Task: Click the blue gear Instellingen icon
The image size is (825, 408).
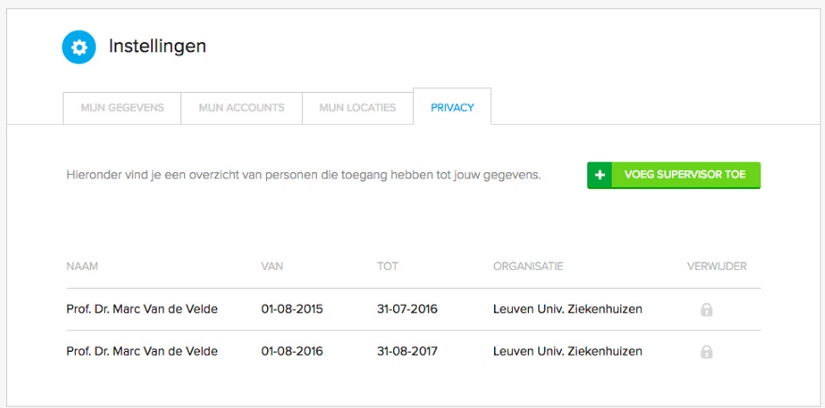Action: click(79, 47)
